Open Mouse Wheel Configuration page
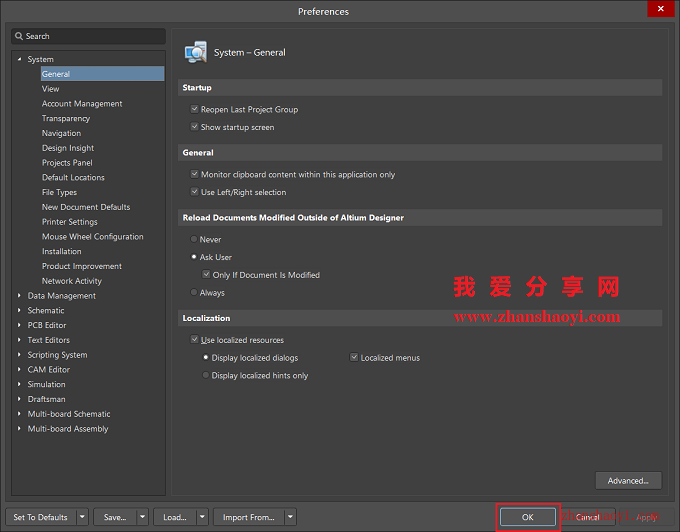The image size is (680, 532). point(93,236)
